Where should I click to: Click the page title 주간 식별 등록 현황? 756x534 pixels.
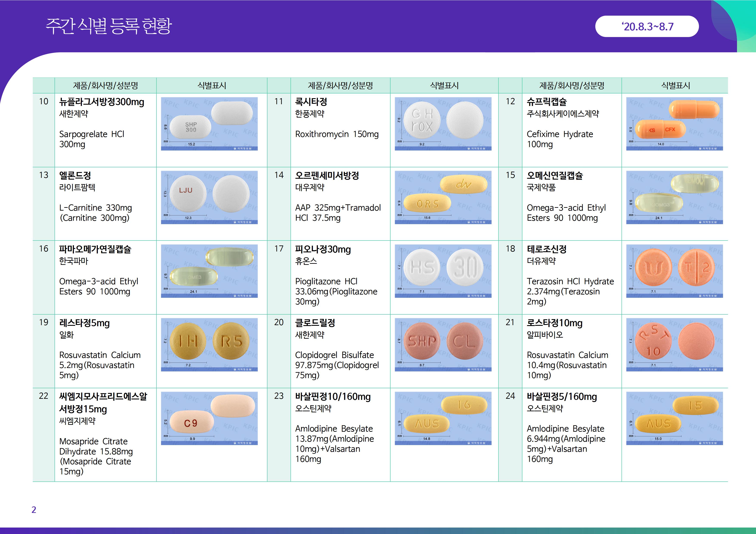coord(109,26)
